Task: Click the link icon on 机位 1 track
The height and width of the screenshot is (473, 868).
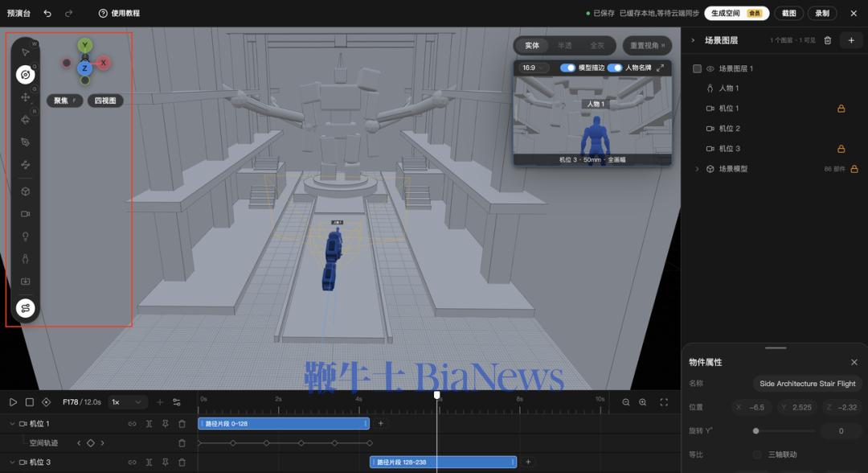Action: pos(132,424)
